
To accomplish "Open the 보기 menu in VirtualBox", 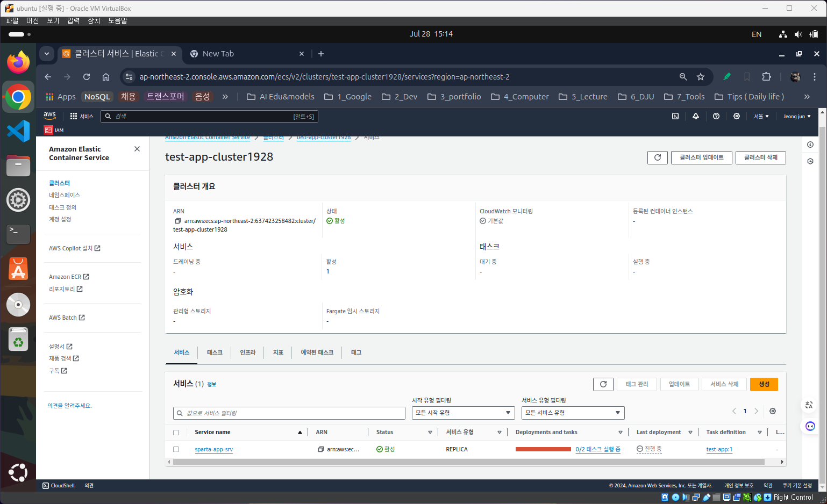I will 53,20.
